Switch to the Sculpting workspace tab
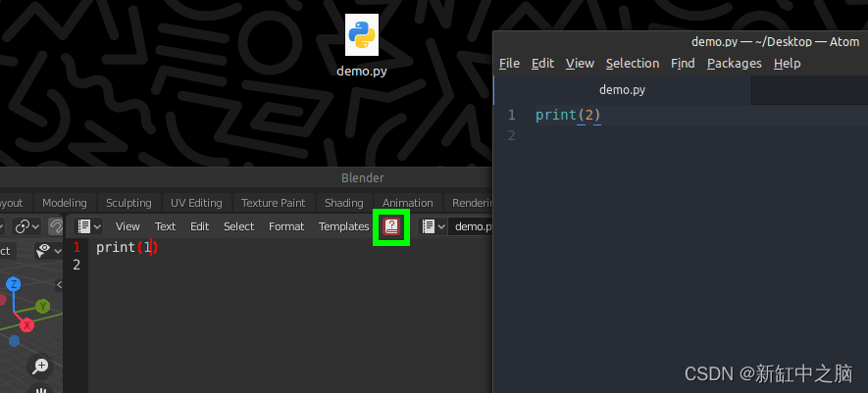Viewport: 868px width, 393px height. tap(128, 203)
